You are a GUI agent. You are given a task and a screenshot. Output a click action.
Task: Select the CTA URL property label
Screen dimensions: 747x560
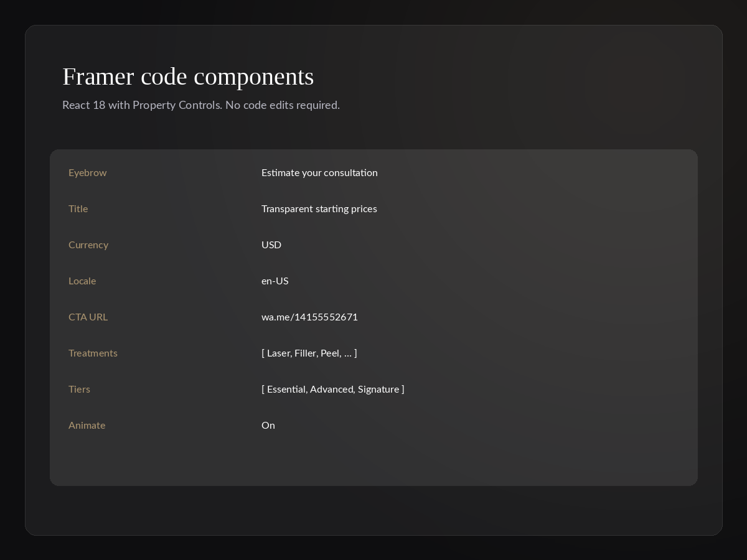(88, 317)
